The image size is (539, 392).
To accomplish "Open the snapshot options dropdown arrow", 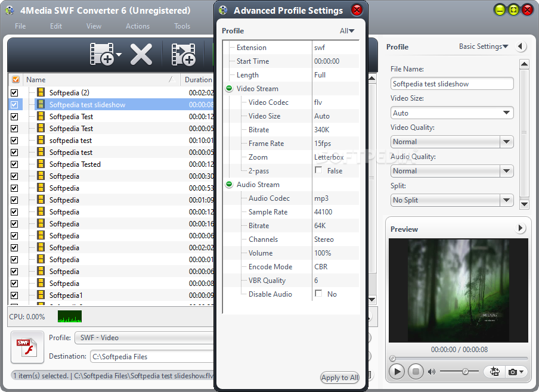I will click(522, 372).
